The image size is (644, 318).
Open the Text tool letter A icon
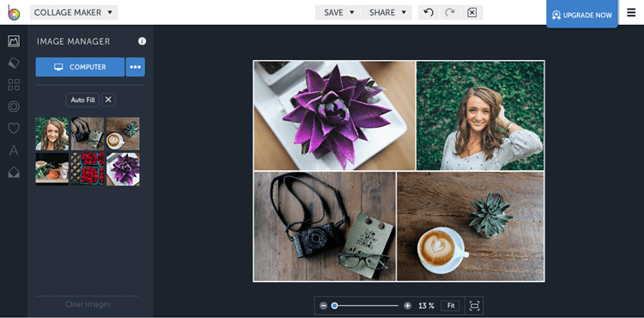[14, 150]
